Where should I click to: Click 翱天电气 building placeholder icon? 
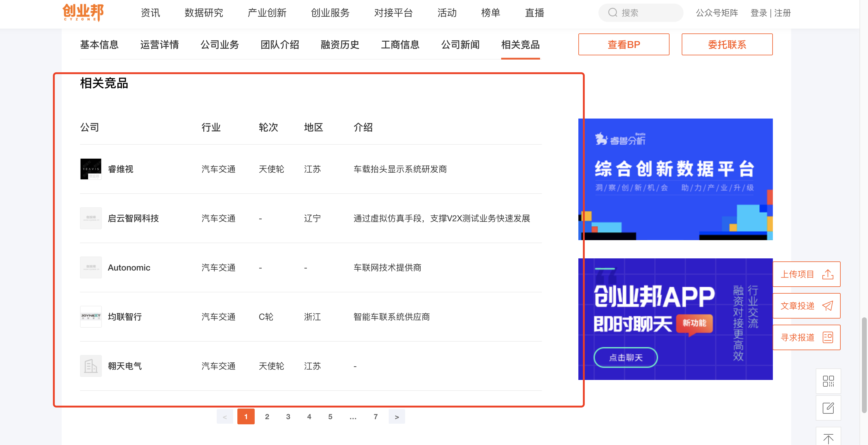pyautogui.click(x=91, y=366)
